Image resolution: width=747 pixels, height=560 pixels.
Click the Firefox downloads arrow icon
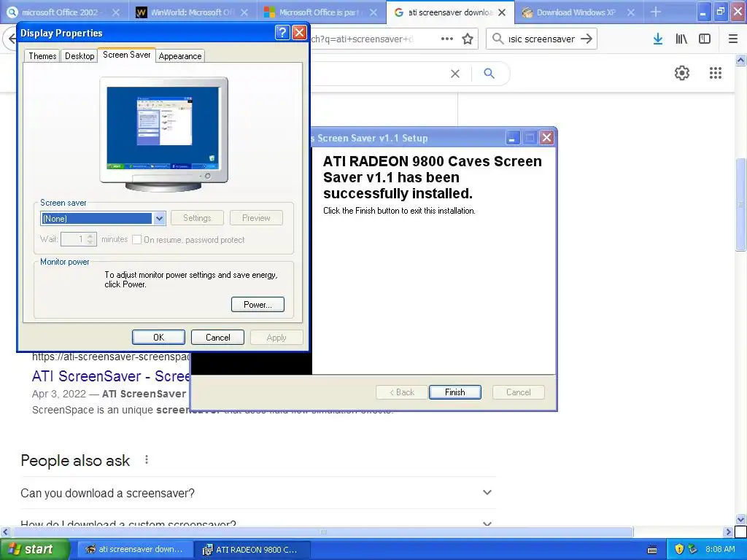tap(658, 39)
